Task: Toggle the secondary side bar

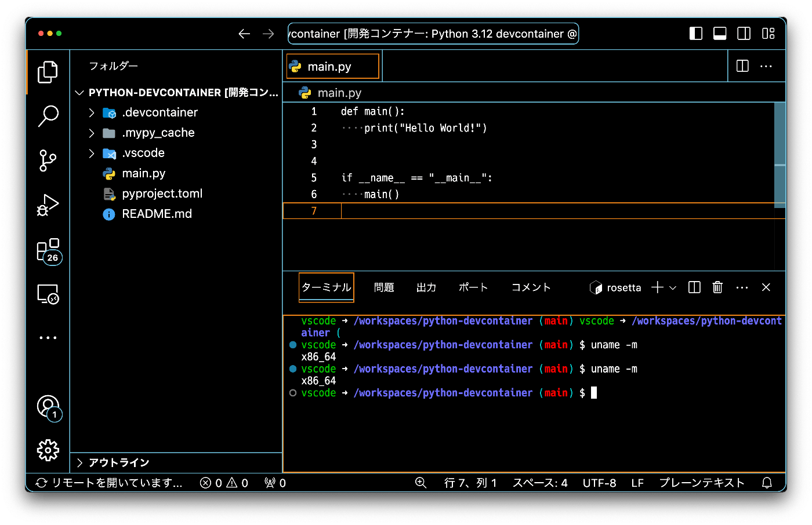Action: pyautogui.click(x=744, y=34)
